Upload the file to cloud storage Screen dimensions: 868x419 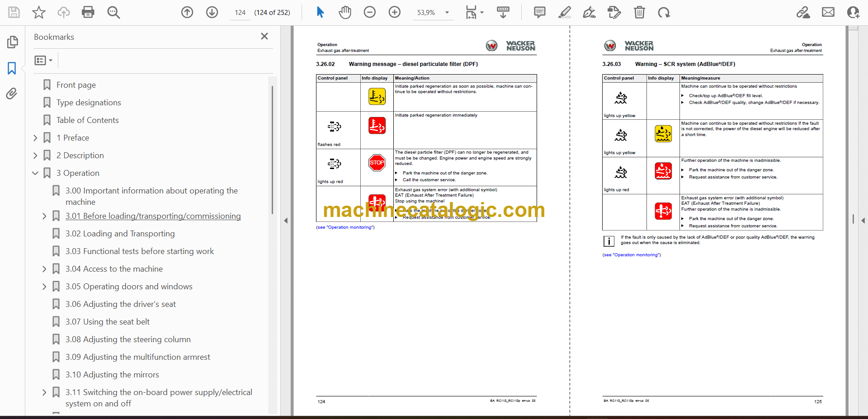(x=64, y=12)
